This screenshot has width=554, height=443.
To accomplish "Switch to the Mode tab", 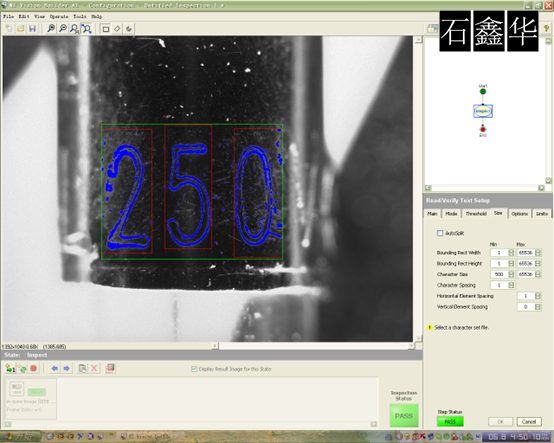I will coord(451,214).
